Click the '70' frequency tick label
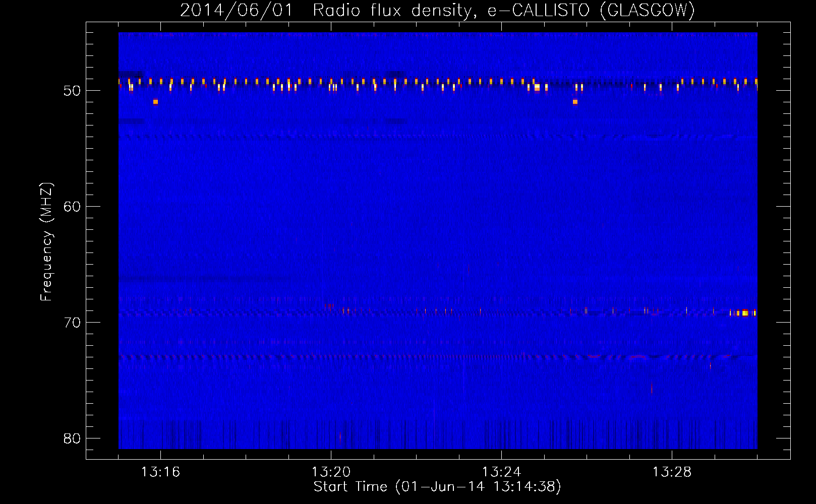816x504 pixels. 72,323
